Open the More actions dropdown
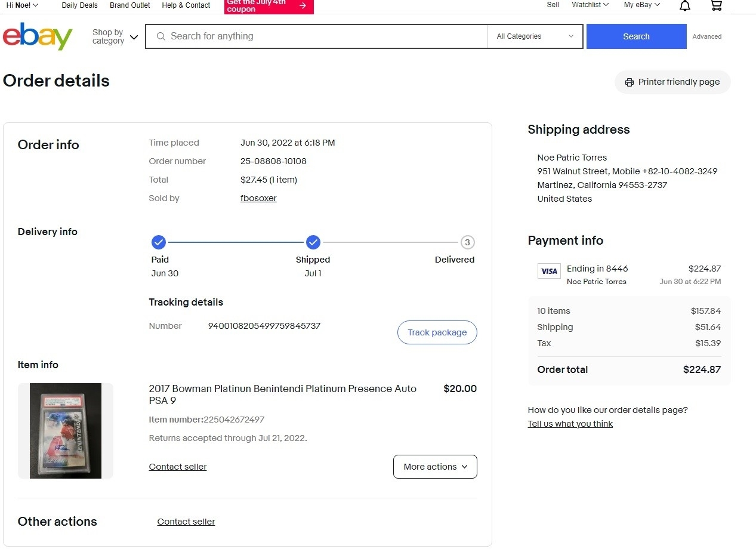756x558 pixels. pyautogui.click(x=435, y=467)
